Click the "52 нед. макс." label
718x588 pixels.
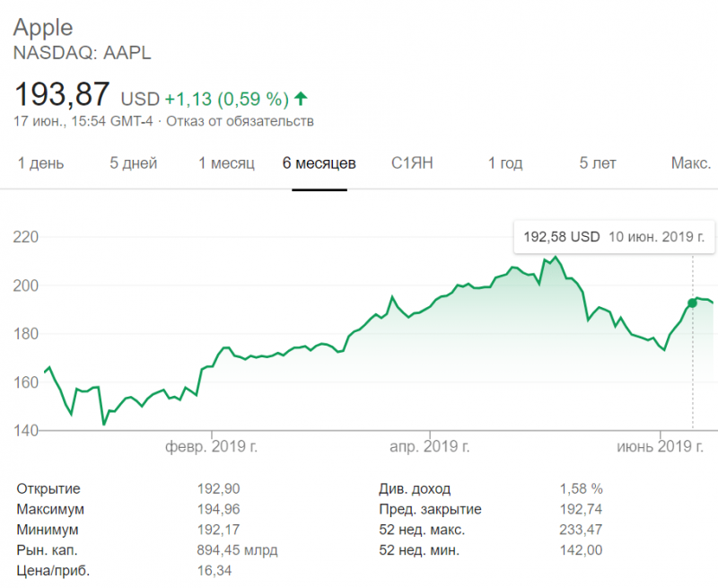click(422, 530)
